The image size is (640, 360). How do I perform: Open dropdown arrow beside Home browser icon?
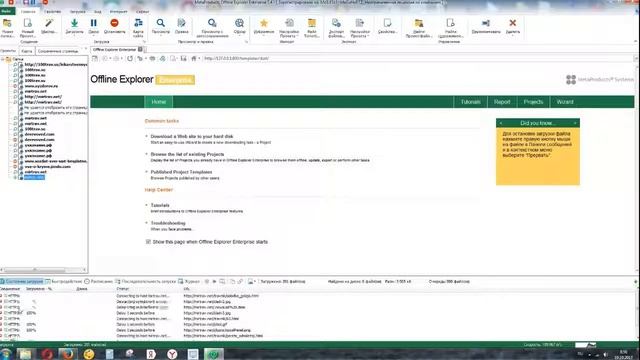point(199,58)
